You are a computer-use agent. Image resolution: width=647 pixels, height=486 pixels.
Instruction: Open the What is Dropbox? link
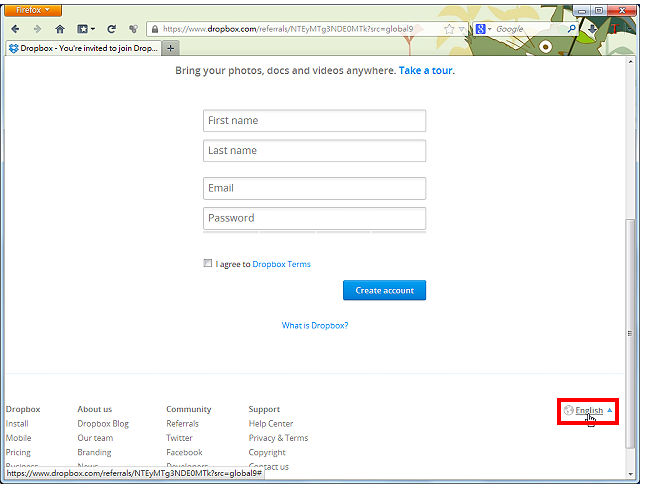(x=315, y=326)
